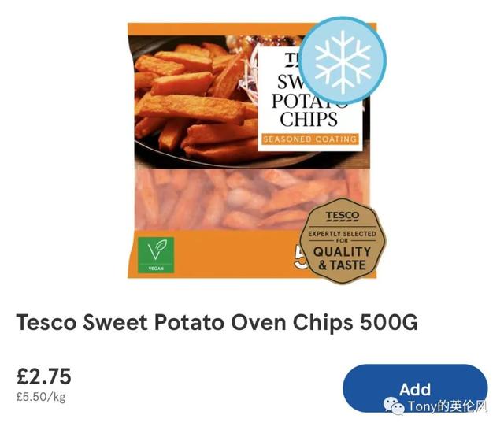Add the sweet potato chips to basket

coord(415,389)
